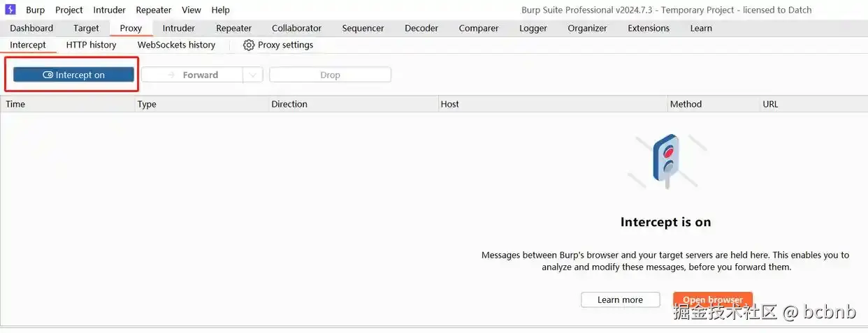Select the Proxy tab
The image size is (868, 333).
pyautogui.click(x=131, y=28)
